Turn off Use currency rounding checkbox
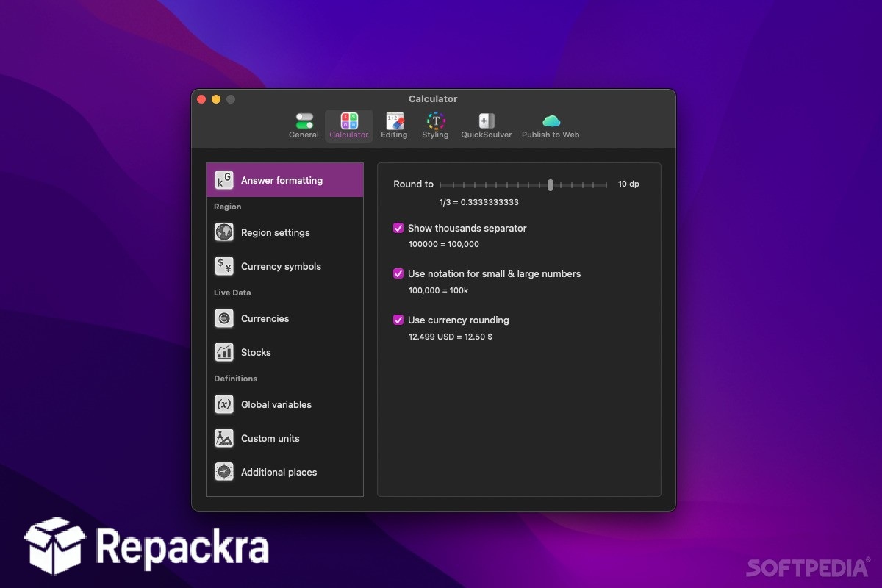Image resolution: width=882 pixels, height=588 pixels. coord(398,320)
